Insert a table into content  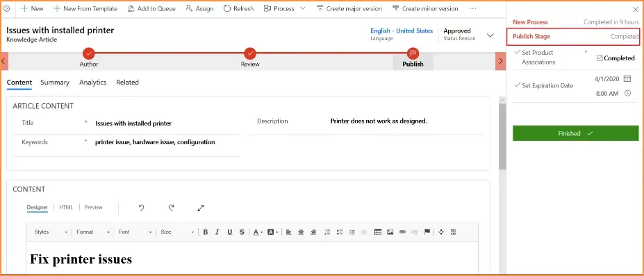coord(378,232)
